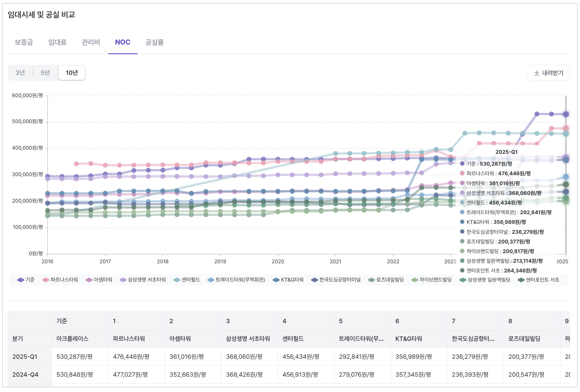The height and width of the screenshot is (392, 580).
Task: Select the 공실률 tab
Action: pyautogui.click(x=154, y=42)
